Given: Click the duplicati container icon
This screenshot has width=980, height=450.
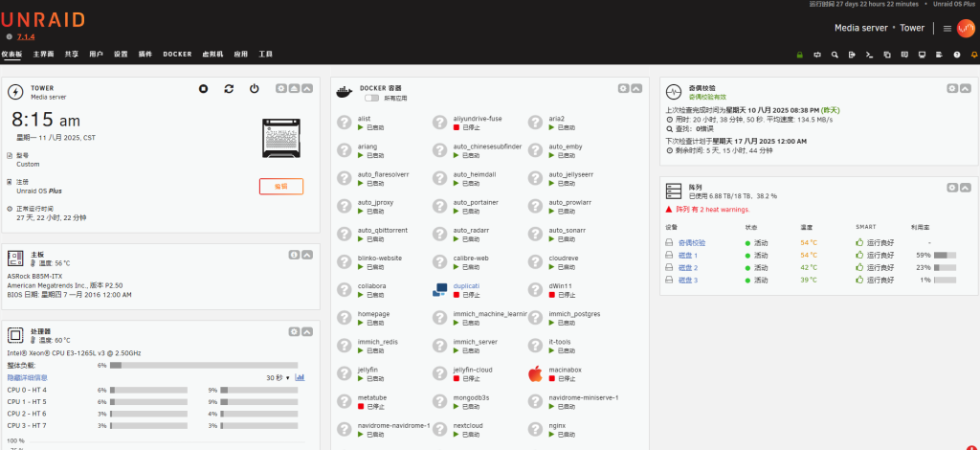Looking at the screenshot, I should pos(440,290).
